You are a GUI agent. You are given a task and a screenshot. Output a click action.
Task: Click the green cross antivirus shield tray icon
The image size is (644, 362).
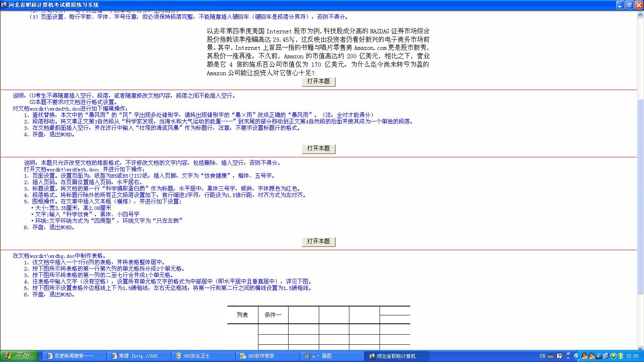pyautogui.click(x=620, y=356)
